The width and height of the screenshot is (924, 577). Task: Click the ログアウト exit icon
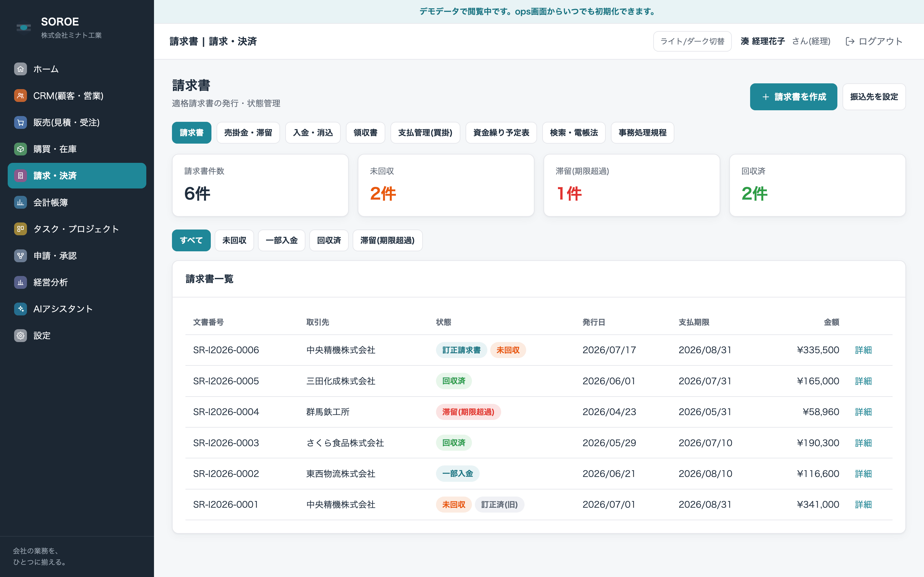click(x=850, y=41)
